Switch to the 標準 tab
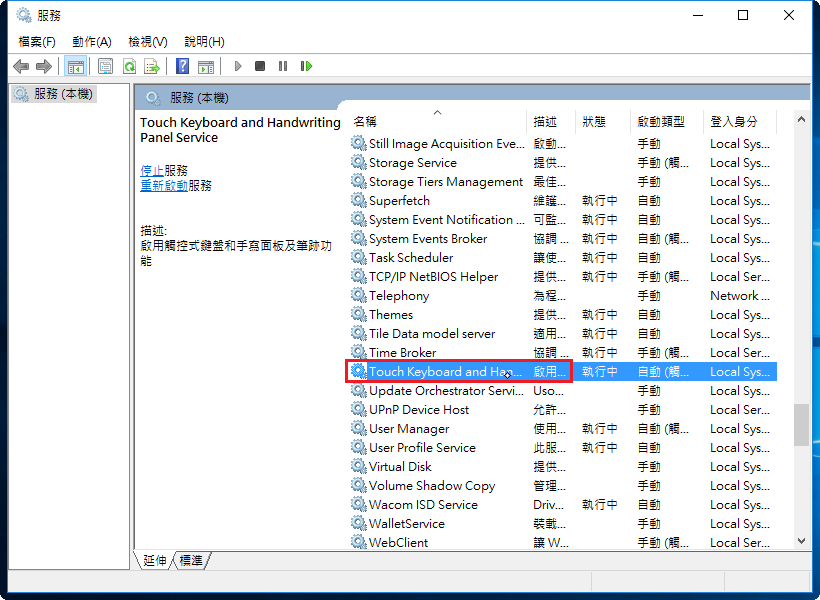This screenshot has height=600, width=820. (x=191, y=561)
